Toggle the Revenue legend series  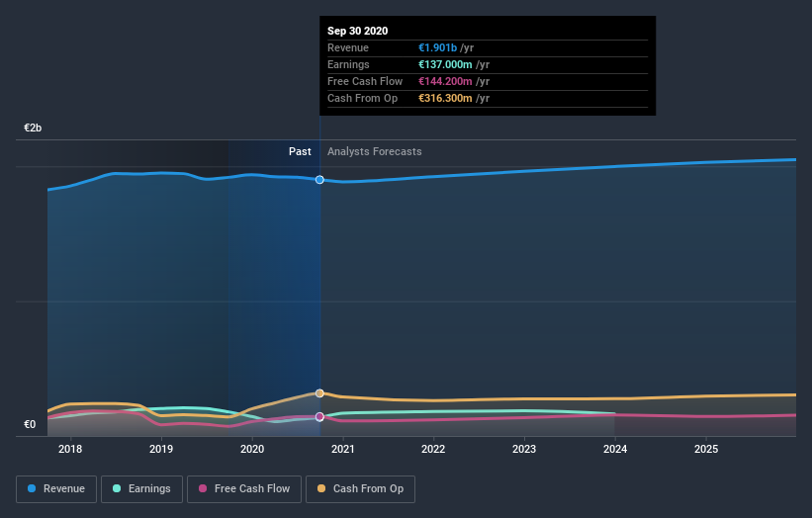pos(56,489)
